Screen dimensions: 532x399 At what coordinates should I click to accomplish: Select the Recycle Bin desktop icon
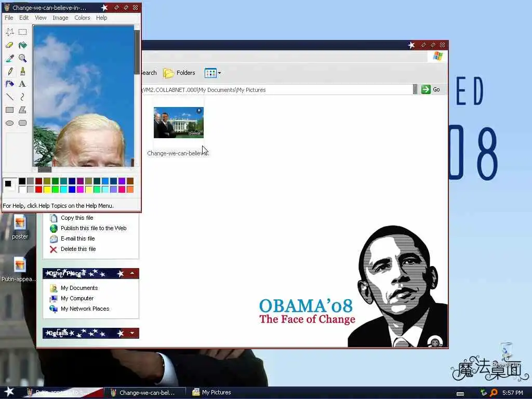[506, 355]
